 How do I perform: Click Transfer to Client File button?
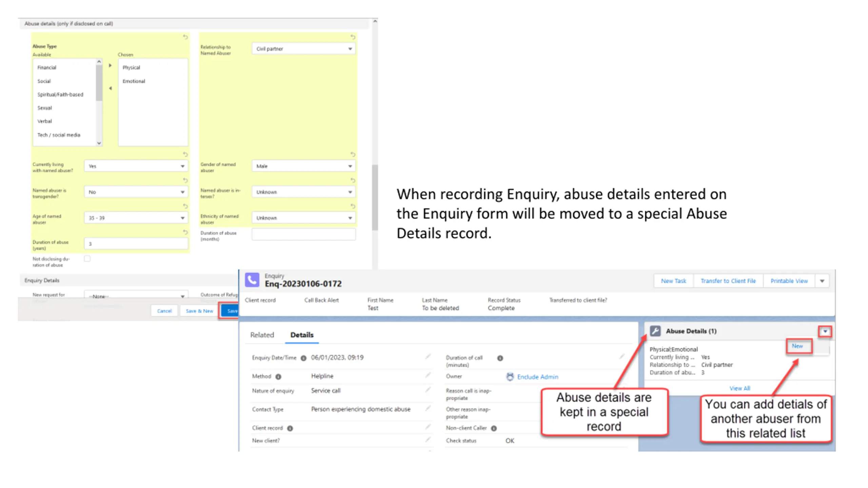tap(728, 281)
